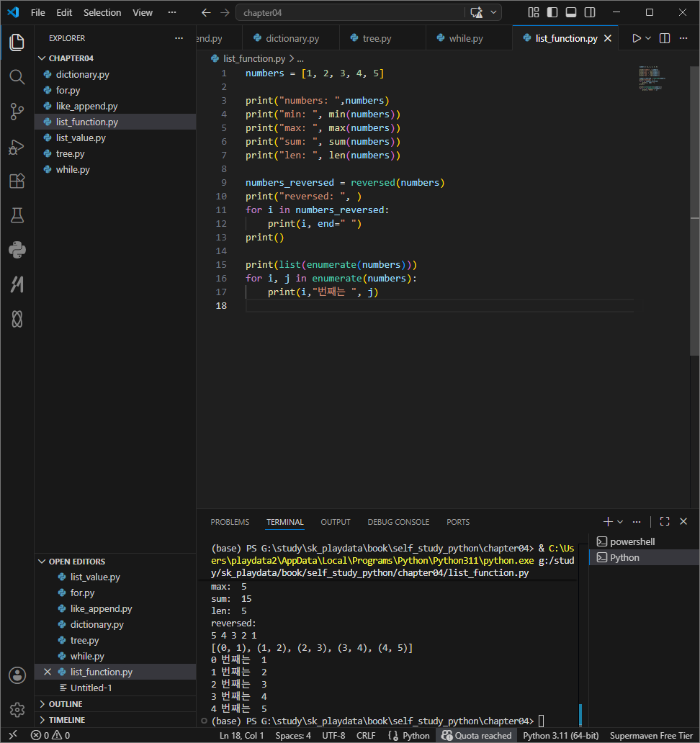Open editor More Actions ellipsis

coord(683,38)
